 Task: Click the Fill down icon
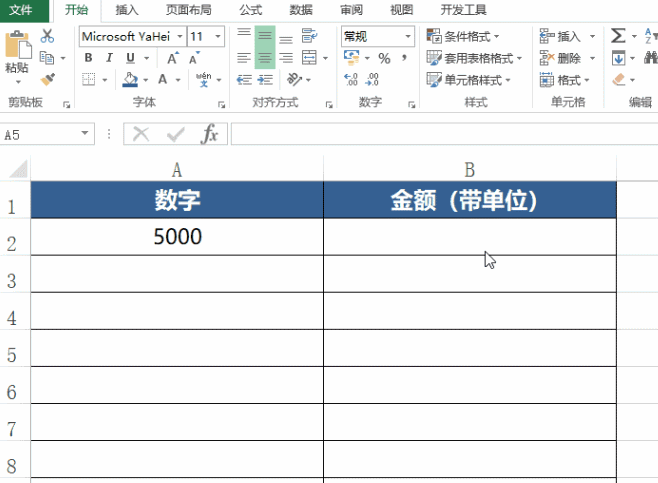(618, 57)
